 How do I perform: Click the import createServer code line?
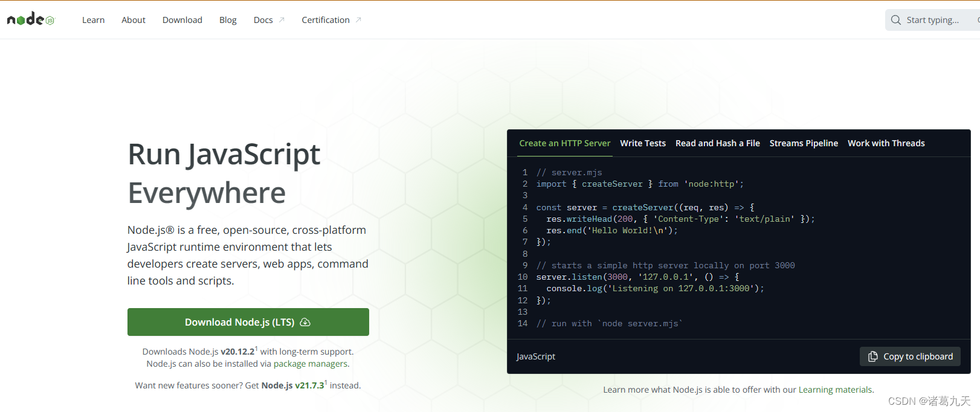640,184
